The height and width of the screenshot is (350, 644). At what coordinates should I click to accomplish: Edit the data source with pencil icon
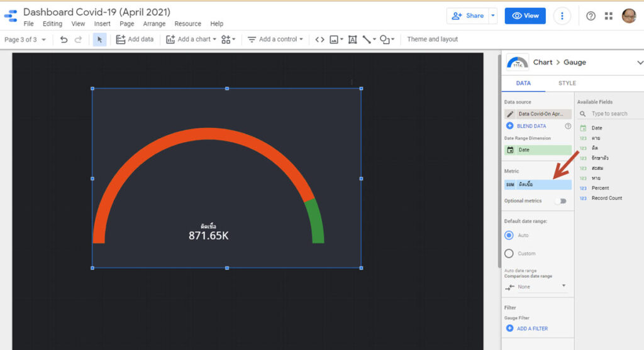coord(510,114)
